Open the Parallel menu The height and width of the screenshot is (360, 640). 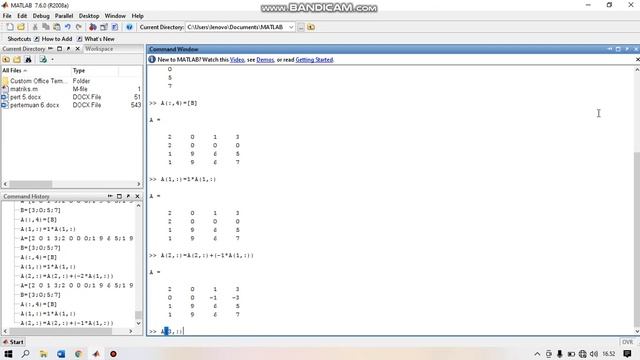64,16
